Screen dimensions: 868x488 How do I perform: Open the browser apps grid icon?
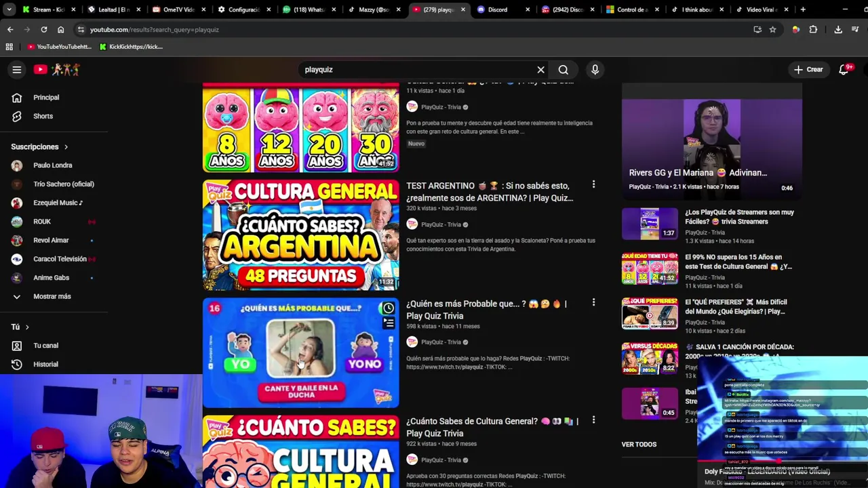click(x=9, y=47)
